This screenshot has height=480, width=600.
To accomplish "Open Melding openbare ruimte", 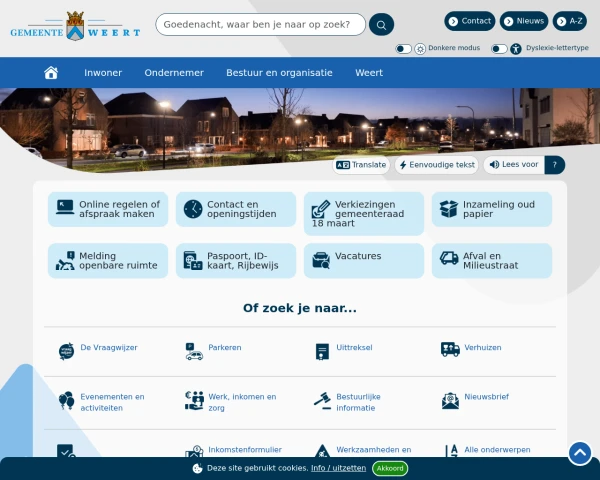I will pos(108,261).
